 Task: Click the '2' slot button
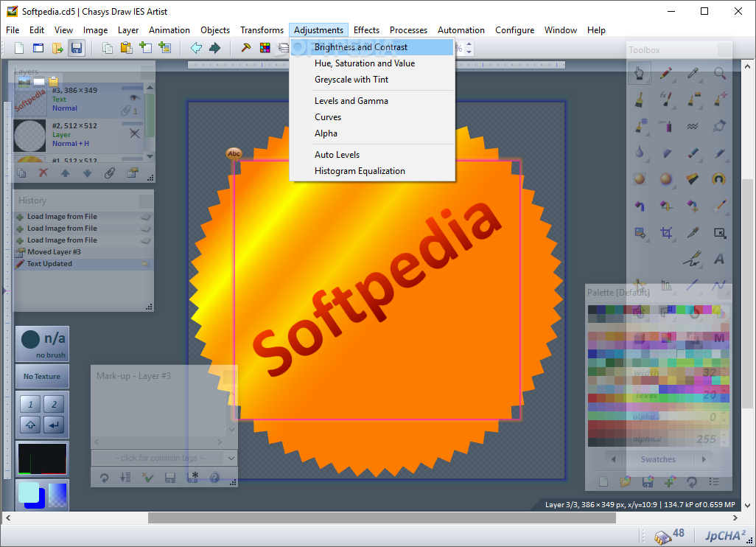click(x=54, y=404)
